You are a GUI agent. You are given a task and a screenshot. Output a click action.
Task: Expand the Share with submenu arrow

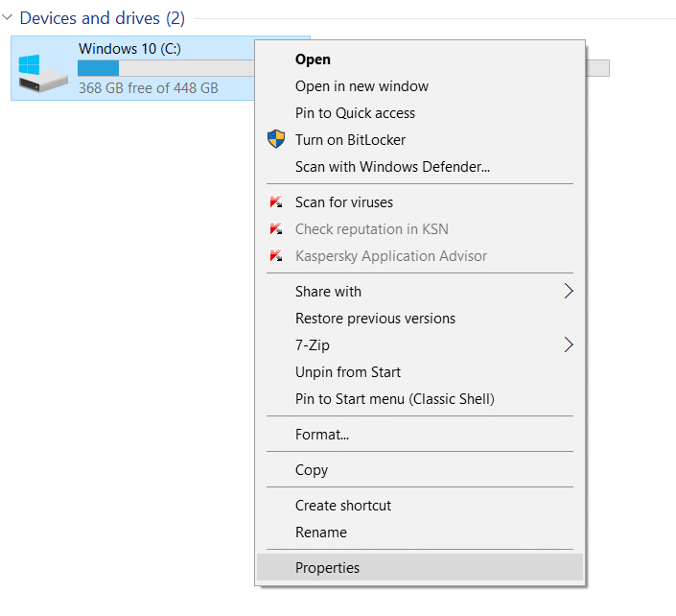click(569, 291)
